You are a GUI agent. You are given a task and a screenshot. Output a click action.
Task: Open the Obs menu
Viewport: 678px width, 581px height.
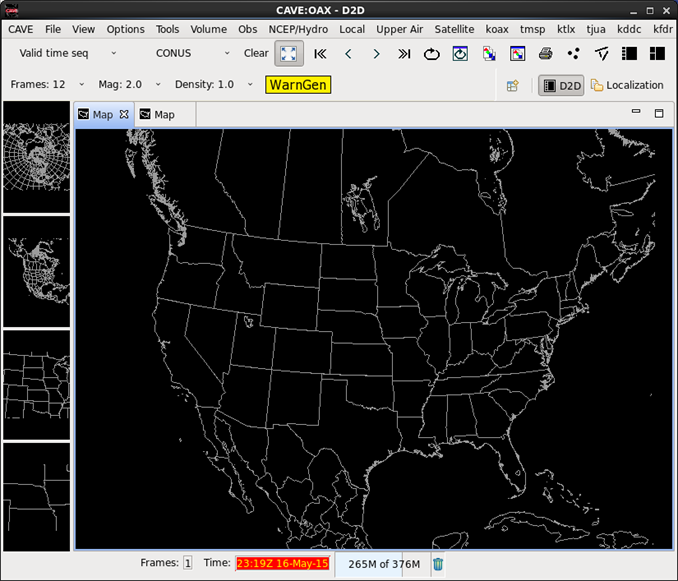[x=247, y=29]
